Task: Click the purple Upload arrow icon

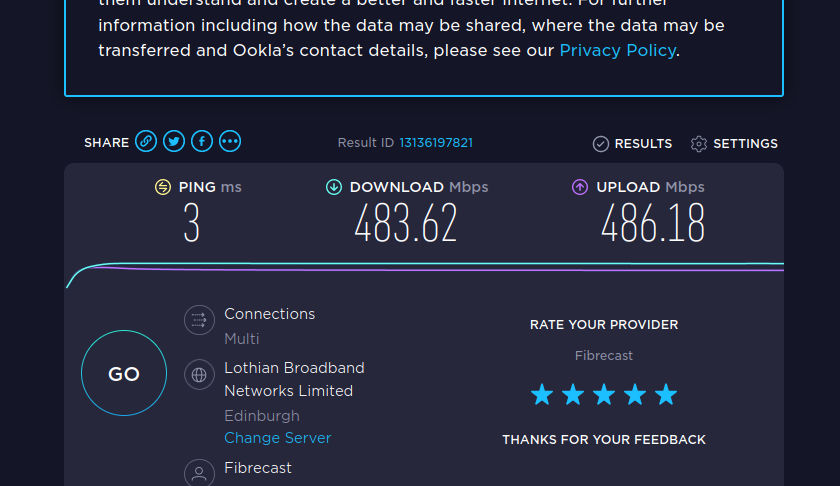Action: (580, 187)
